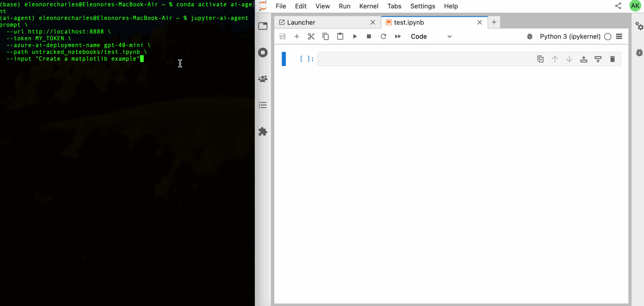Click the cell execution prompt brackets
Viewport: 644px width, 306px height.
(x=307, y=59)
